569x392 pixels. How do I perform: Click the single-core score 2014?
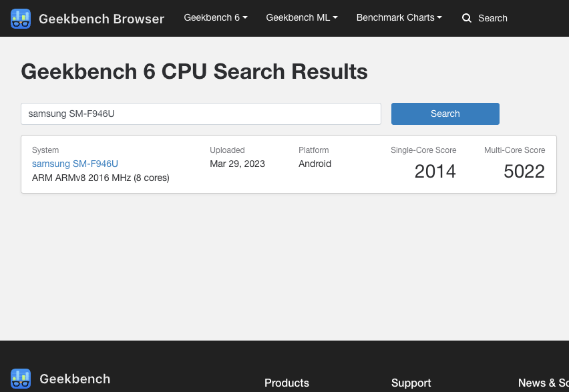point(435,172)
